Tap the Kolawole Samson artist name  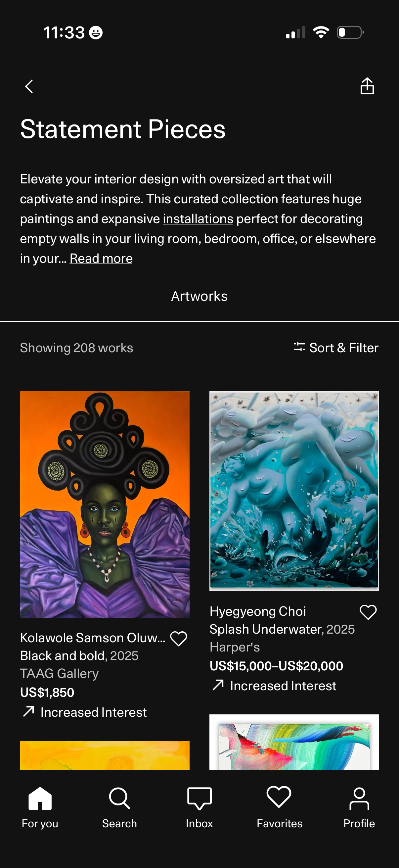[x=93, y=638]
